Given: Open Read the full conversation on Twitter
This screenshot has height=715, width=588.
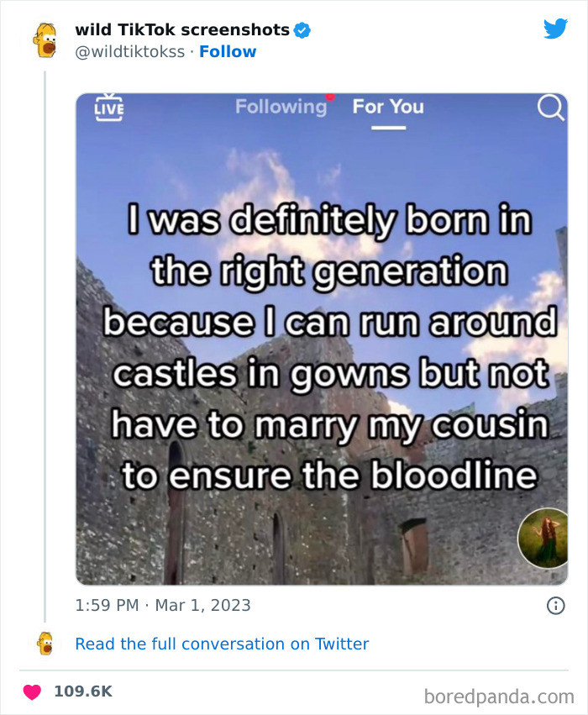Looking at the screenshot, I should tap(222, 644).
